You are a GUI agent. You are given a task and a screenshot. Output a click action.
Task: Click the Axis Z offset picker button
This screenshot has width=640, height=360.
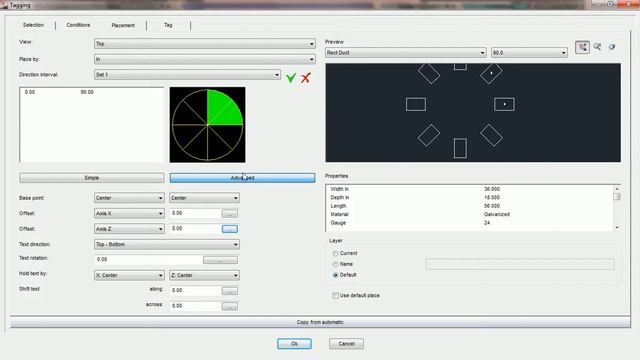pos(230,229)
